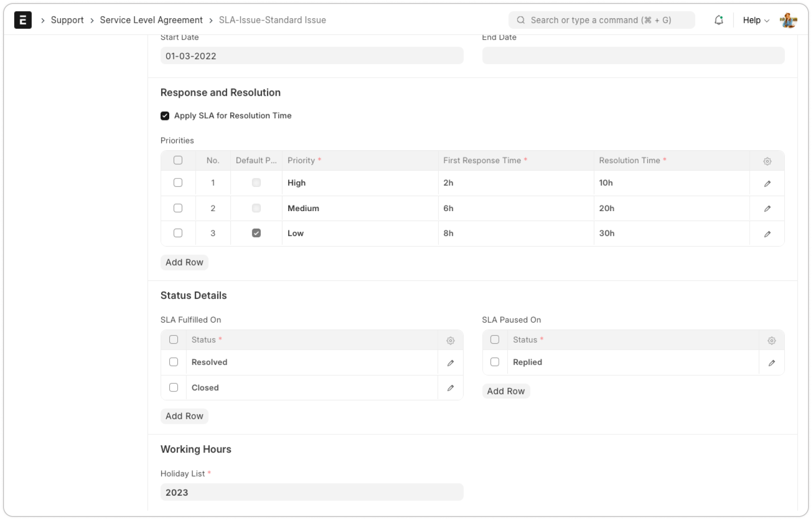Select the High priority row checkbox

tap(178, 183)
